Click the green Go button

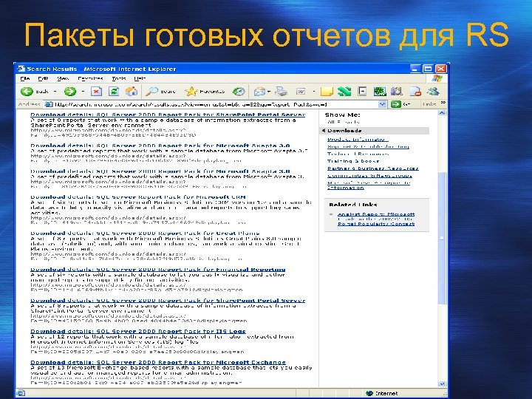click(400, 104)
